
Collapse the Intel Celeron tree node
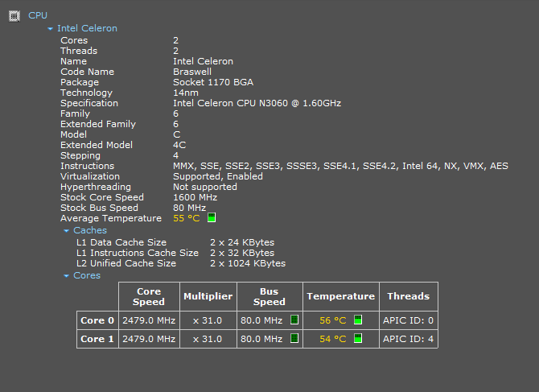(x=50, y=29)
